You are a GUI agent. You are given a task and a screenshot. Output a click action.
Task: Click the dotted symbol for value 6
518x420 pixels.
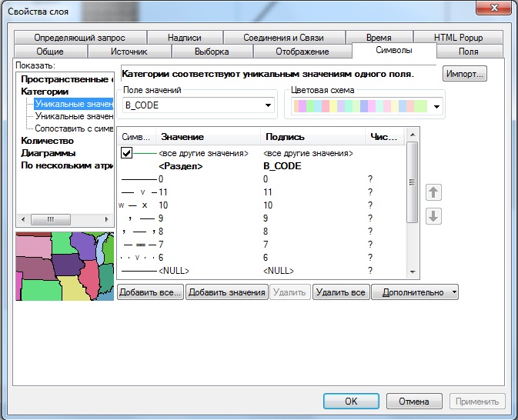tap(138, 258)
